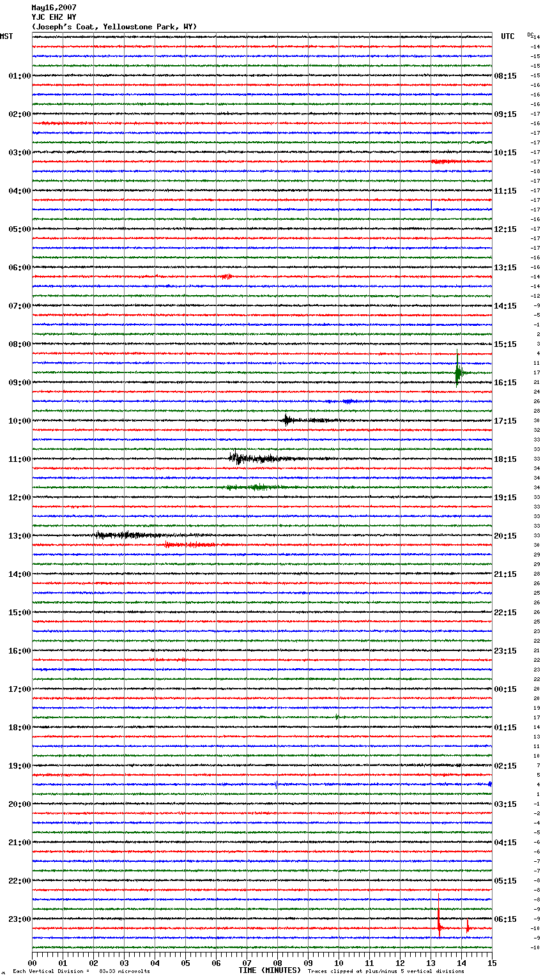The height and width of the screenshot is (980, 543).
Task: Click the 18:15 UTC time label
Action: tap(505, 459)
